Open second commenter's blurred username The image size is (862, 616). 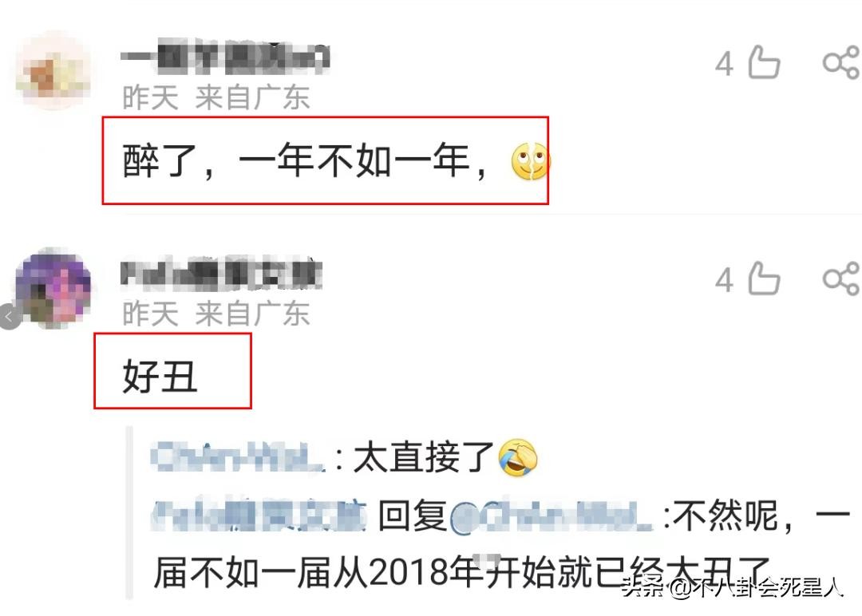pos(221,273)
